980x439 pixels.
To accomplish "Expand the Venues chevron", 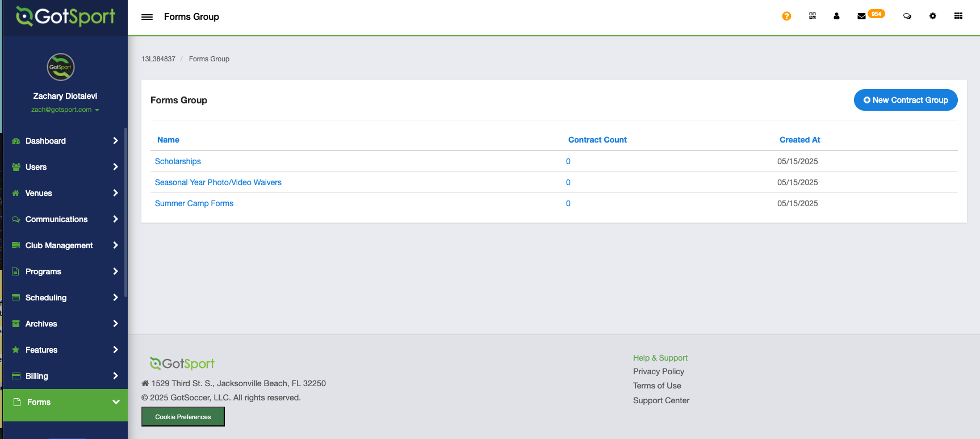I will [x=115, y=193].
